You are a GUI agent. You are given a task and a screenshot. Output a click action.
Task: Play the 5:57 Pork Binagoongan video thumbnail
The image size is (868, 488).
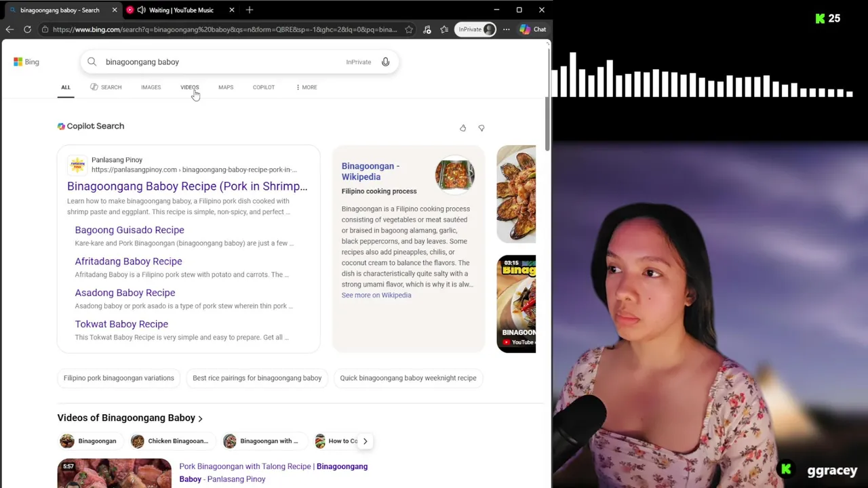115,473
